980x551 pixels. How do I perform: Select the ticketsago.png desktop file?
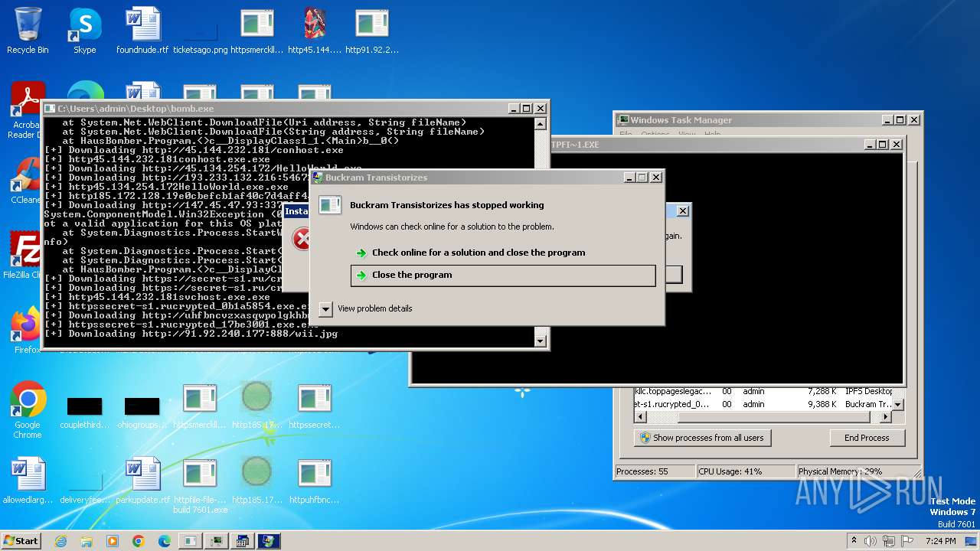[201, 37]
